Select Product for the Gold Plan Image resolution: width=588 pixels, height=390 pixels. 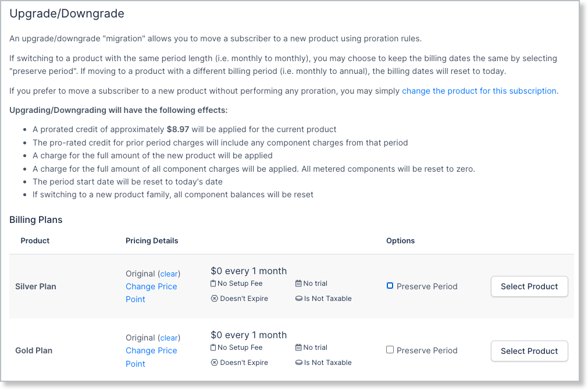click(x=529, y=350)
